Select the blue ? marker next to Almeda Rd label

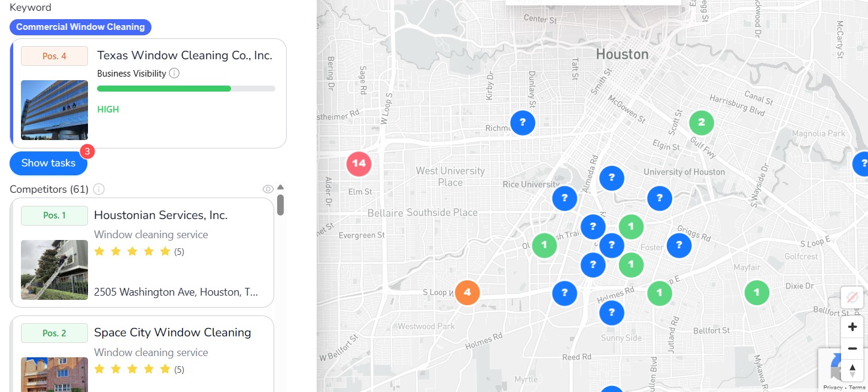[x=612, y=178]
